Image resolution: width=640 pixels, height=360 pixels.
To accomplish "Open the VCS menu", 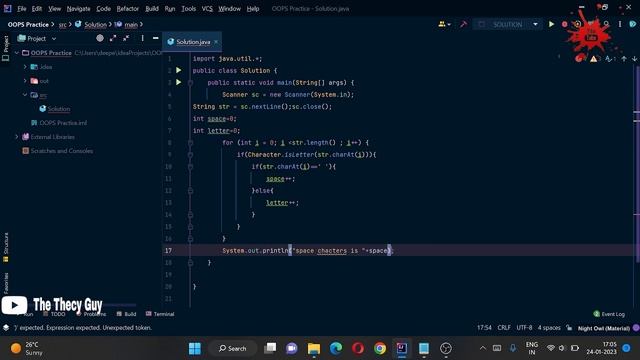I will tap(207, 9).
